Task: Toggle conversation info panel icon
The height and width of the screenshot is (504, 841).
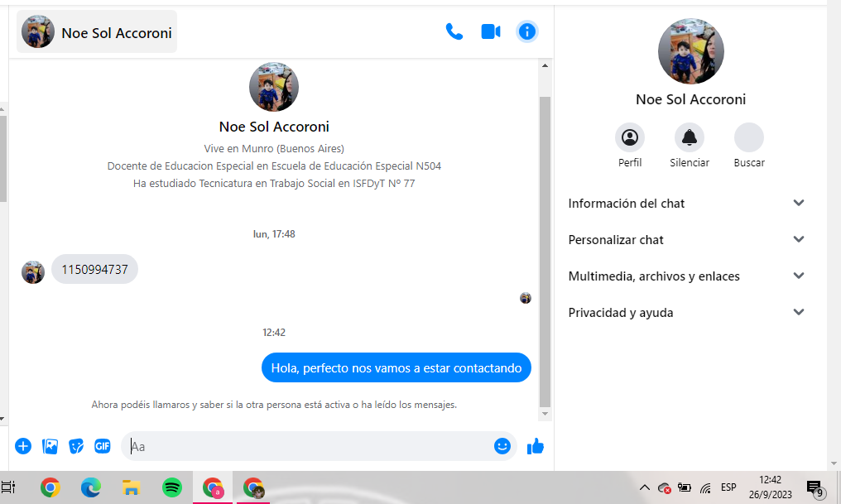Action: point(526,31)
